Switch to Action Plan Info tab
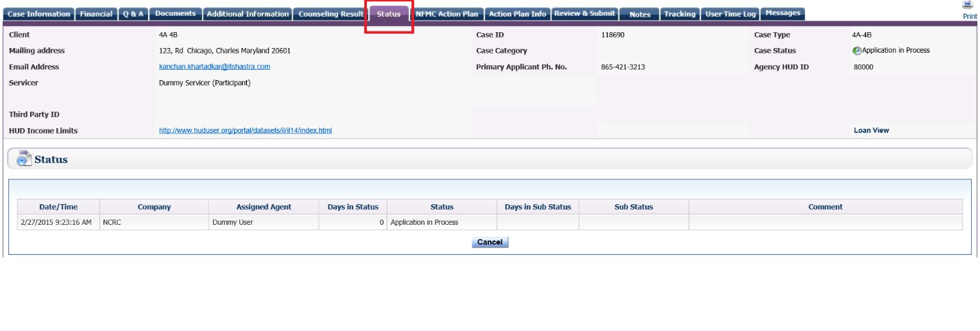 click(518, 14)
